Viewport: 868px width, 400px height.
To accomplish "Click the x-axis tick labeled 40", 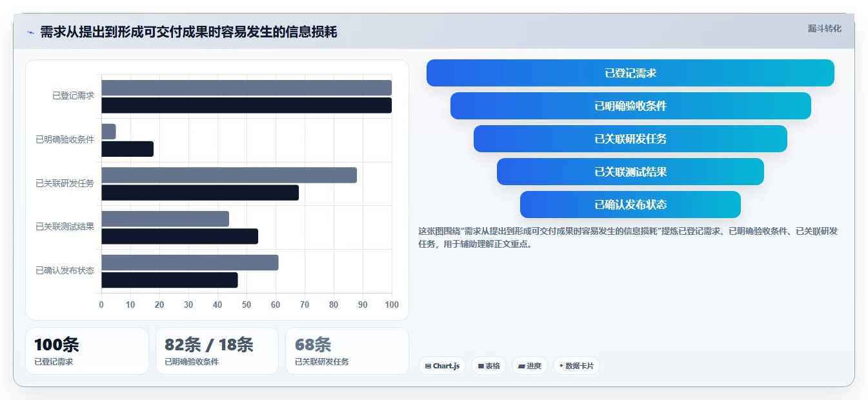I will [217, 305].
